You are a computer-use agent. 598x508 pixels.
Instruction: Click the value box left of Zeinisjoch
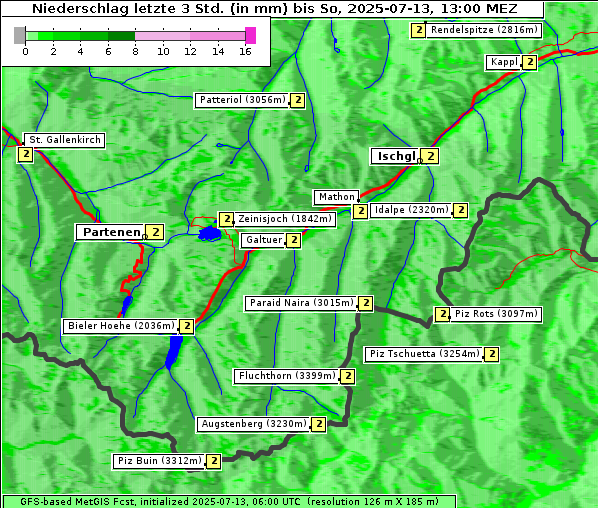(x=227, y=220)
